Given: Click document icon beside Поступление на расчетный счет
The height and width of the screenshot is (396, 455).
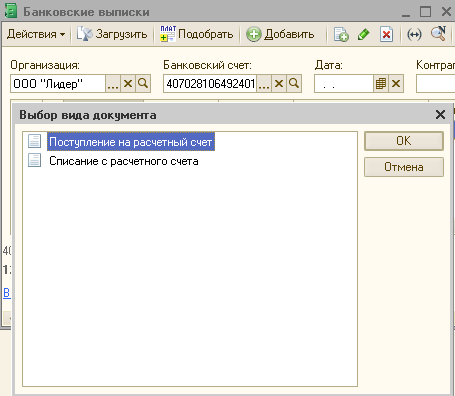Looking at the screenshot, I should point(34,141).
